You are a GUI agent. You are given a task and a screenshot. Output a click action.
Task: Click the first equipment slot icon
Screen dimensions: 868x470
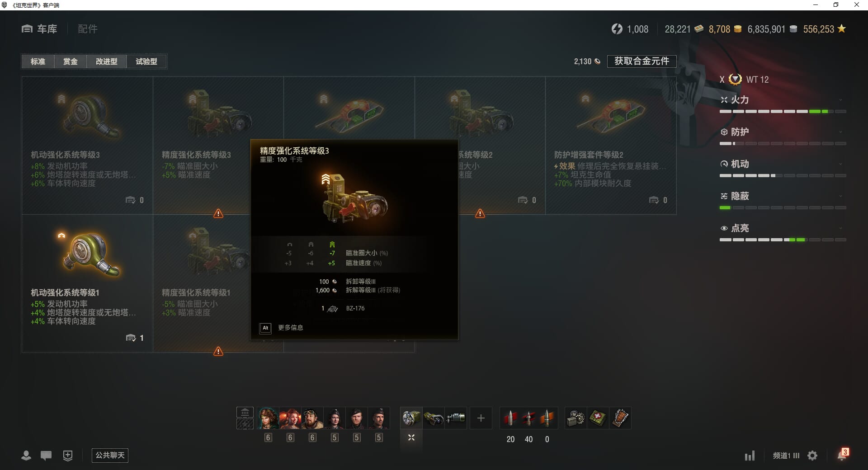click(411, 418)
